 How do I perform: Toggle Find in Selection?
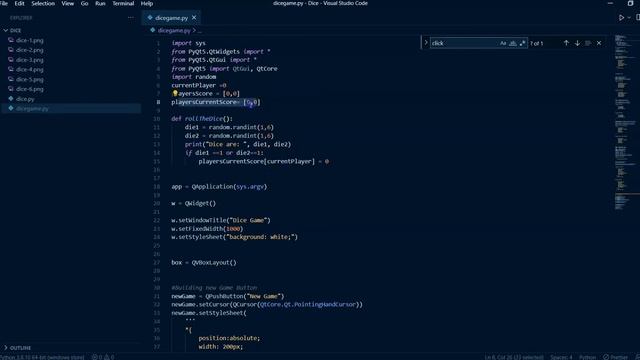pos(588,43)
